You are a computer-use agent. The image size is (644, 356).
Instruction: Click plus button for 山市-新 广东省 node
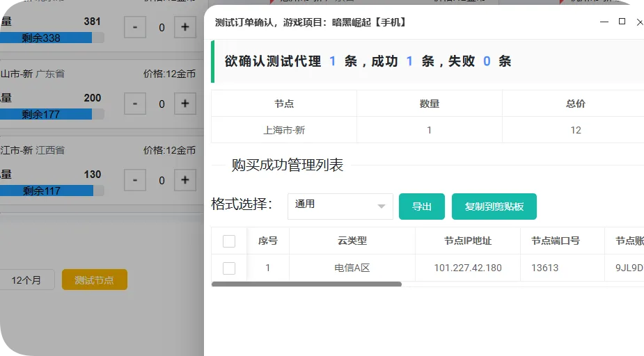[x=184, y=104]
